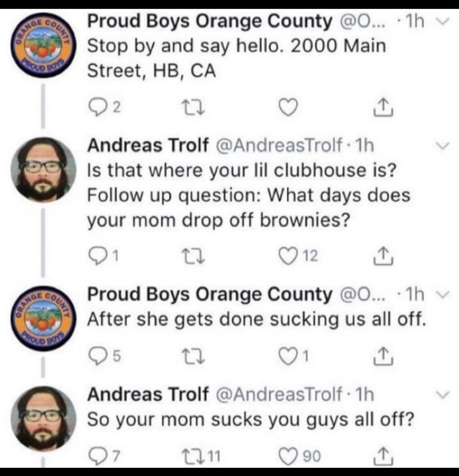Open the @AndreasTrolf handle link
This screenshot has height=476, width=459.
pos(272,145)
